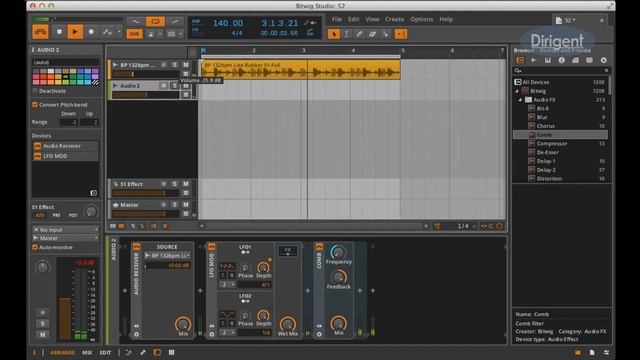Select the Pointer tool

(x=333, y=34)
